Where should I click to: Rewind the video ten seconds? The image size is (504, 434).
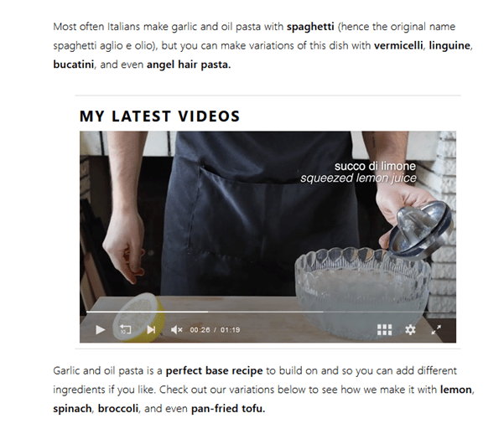(x=125, y=329)
